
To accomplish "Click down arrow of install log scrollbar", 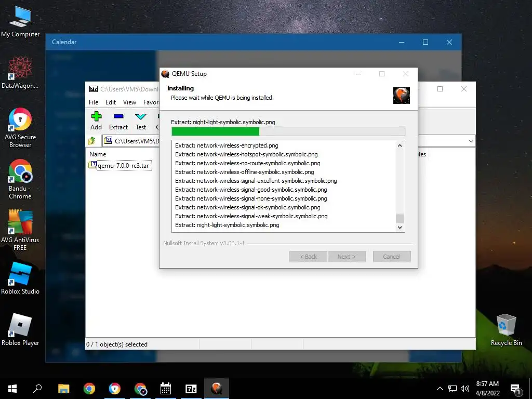I will (x=400, y=228).
